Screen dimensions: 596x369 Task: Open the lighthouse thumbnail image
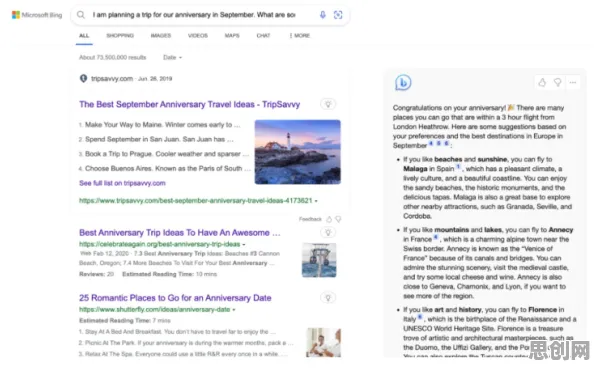point(298,152)
